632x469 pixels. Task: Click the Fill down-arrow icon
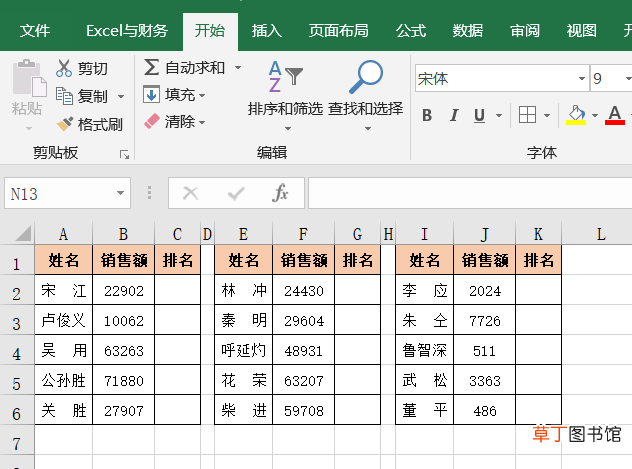pos(152,95)
